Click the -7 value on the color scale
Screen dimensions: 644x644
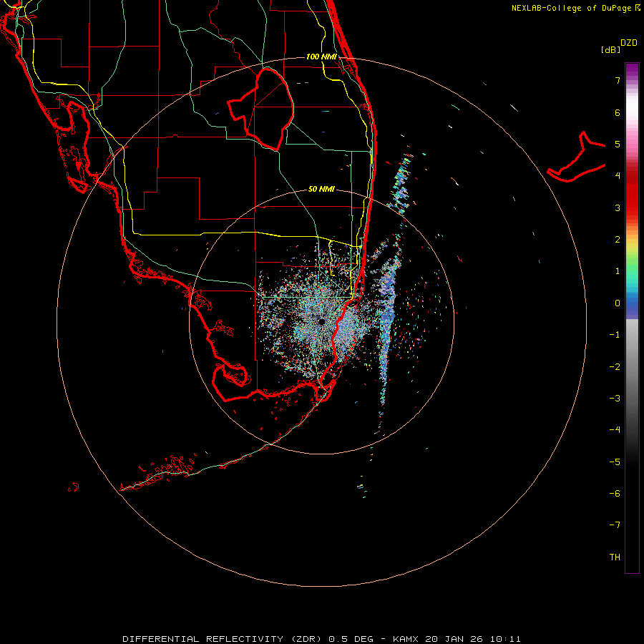(615, 525)
